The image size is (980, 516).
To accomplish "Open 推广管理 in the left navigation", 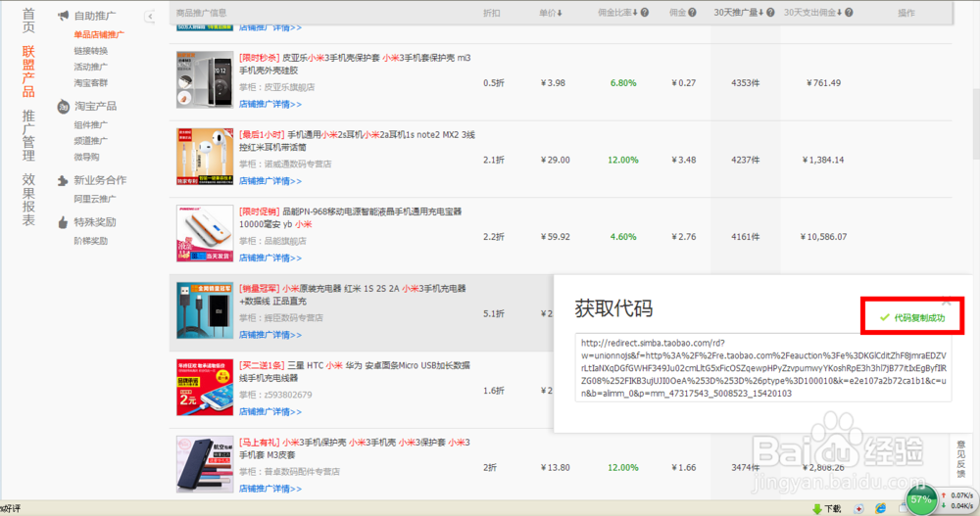I will point(28,136).
